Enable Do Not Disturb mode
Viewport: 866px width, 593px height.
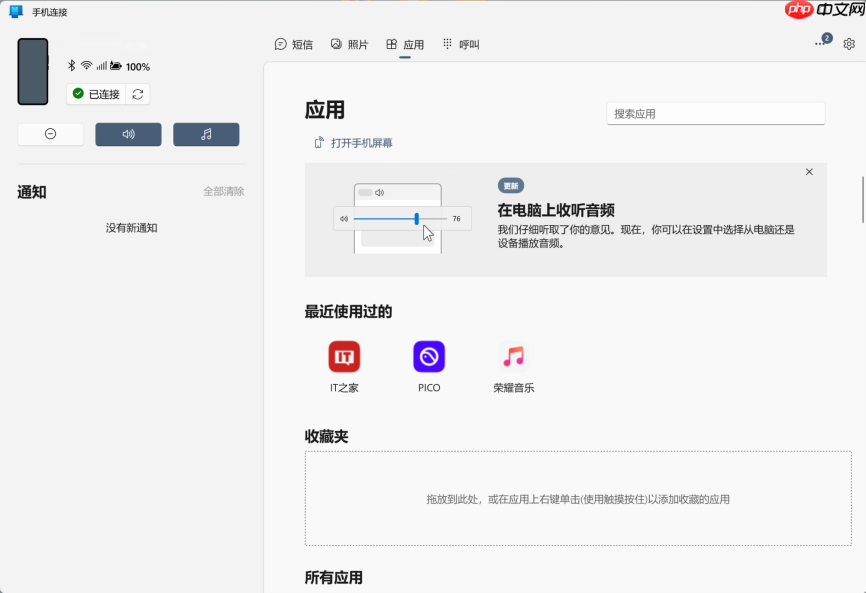click(50, 133)
